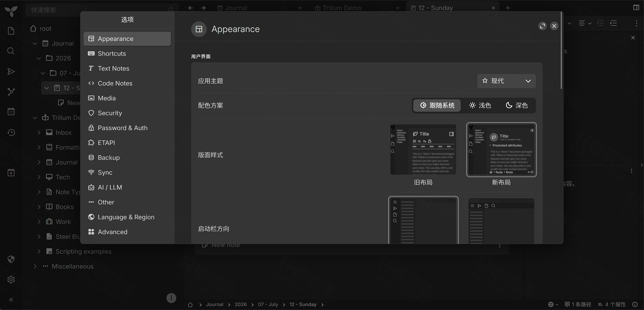
Task: Select the follow-system color scheme
Action: [437, 105]
